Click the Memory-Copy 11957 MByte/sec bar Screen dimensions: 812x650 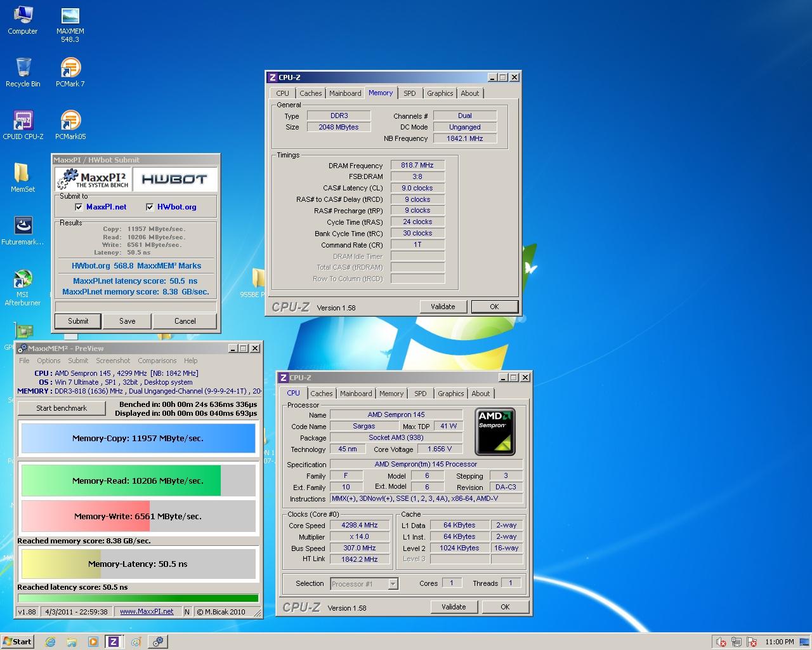point(138,438)
